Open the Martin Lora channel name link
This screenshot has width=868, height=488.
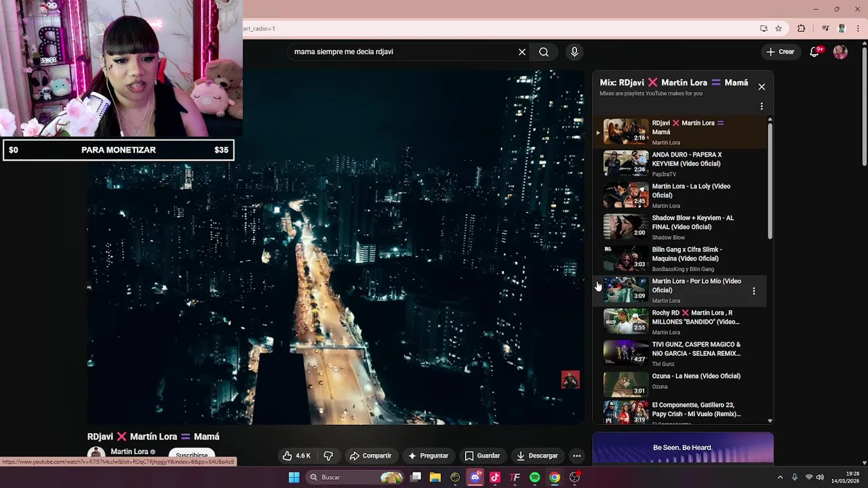(x=130, y=452)
